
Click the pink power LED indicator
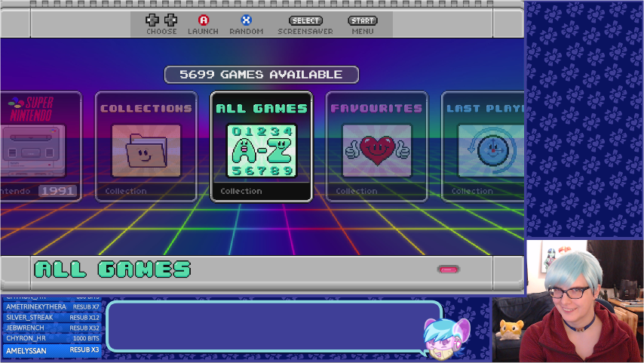pyautogui.click(x=448, y=269)
